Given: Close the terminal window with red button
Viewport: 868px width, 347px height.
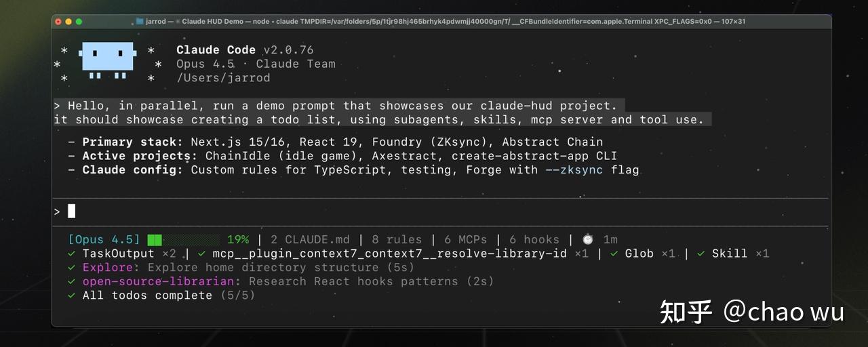Looking at the screenshot, I should click(x=58, y=22).
